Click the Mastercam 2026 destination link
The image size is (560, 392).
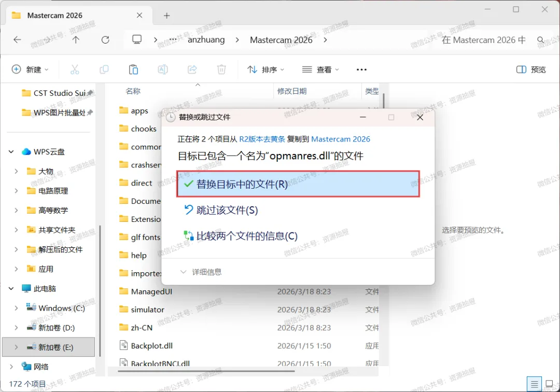[341, 139]
